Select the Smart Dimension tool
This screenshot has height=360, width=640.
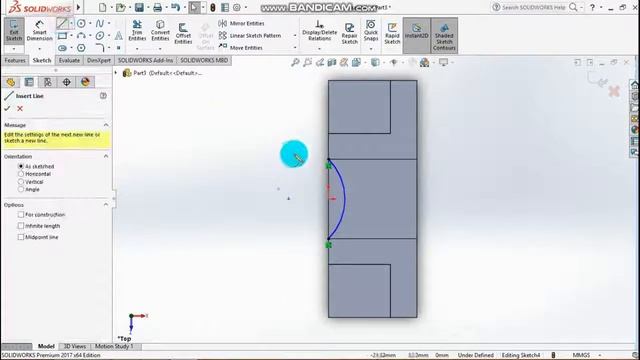click(x=40, y=31)
